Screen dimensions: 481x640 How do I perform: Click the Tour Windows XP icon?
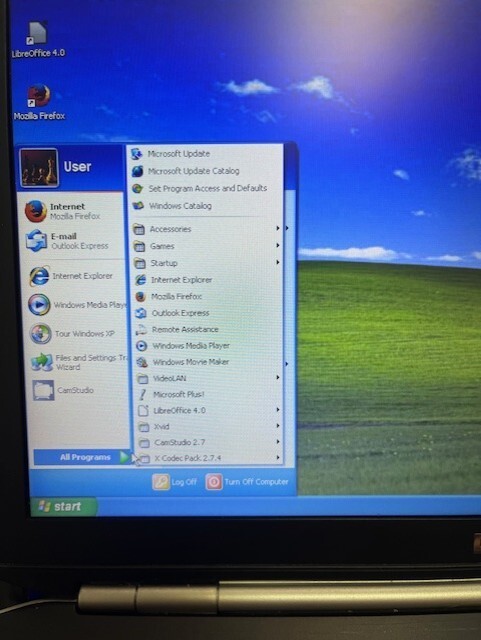point(40,333)
